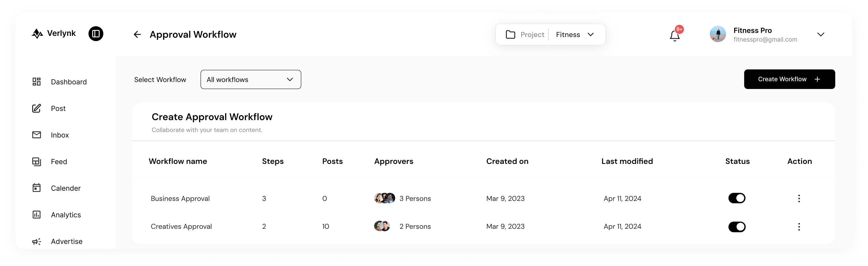The width and height of the screenshot is (868, 266).
Task: Disable the Business Approval workflow status
Action: pos(737,198)
